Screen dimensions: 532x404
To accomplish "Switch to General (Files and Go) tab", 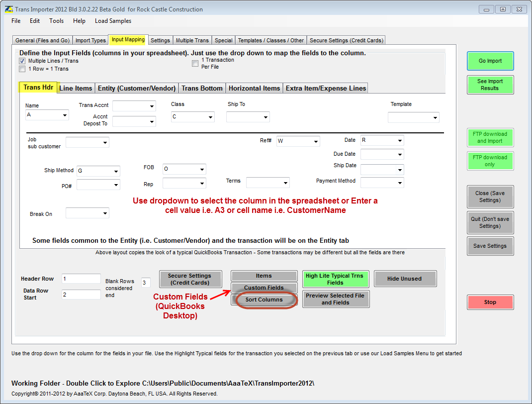I will 42,40.
